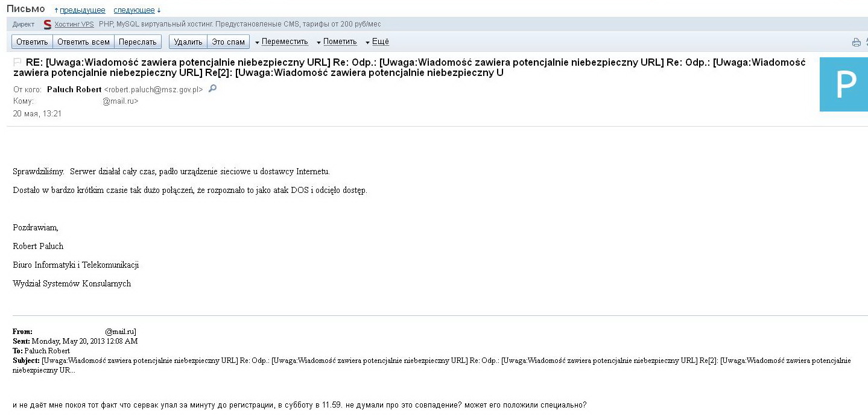Click the up arrow beside предыдущее
This screenshot has height=416, width=868.
56,10
